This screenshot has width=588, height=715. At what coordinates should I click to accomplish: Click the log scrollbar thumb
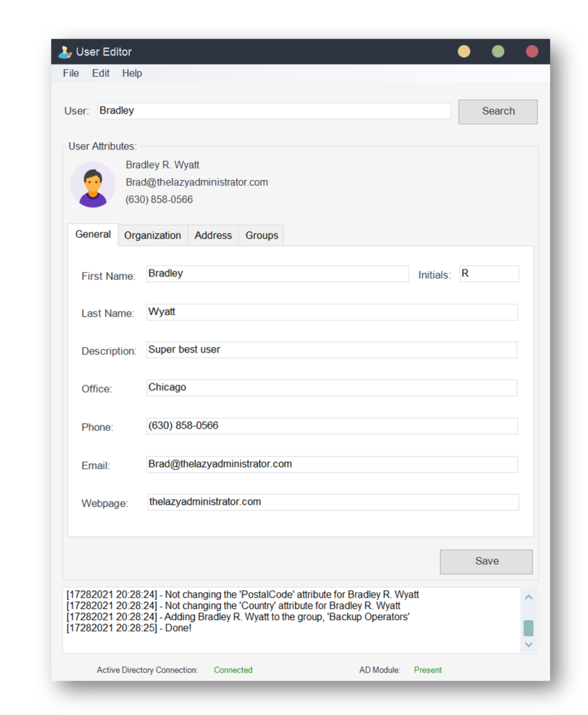tap(529, 628)
